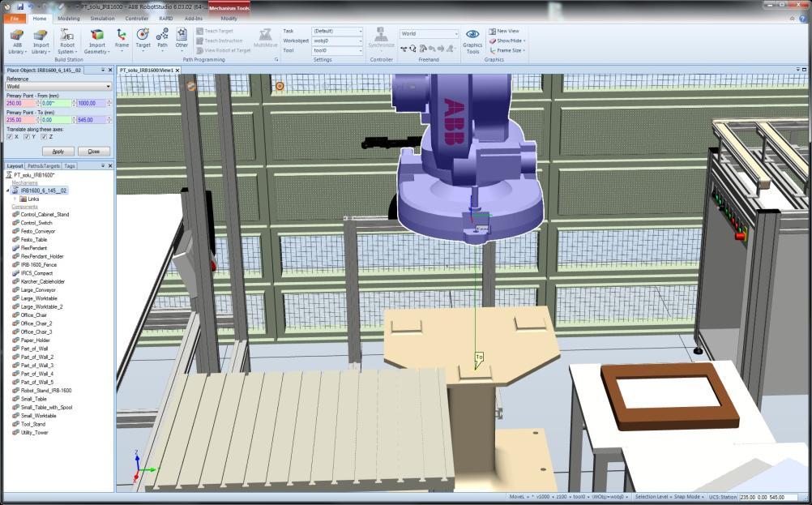The height and width of the screenshot is (505, 812).
Task: Click the From Z field showing 1000.00
Action: (91, 103)
